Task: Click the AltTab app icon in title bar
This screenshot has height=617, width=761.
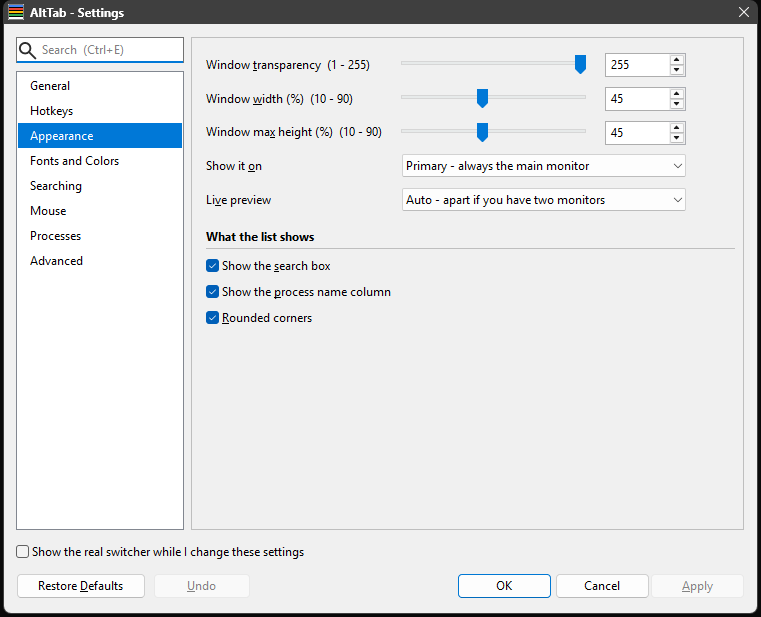Action: coord(16,12)
